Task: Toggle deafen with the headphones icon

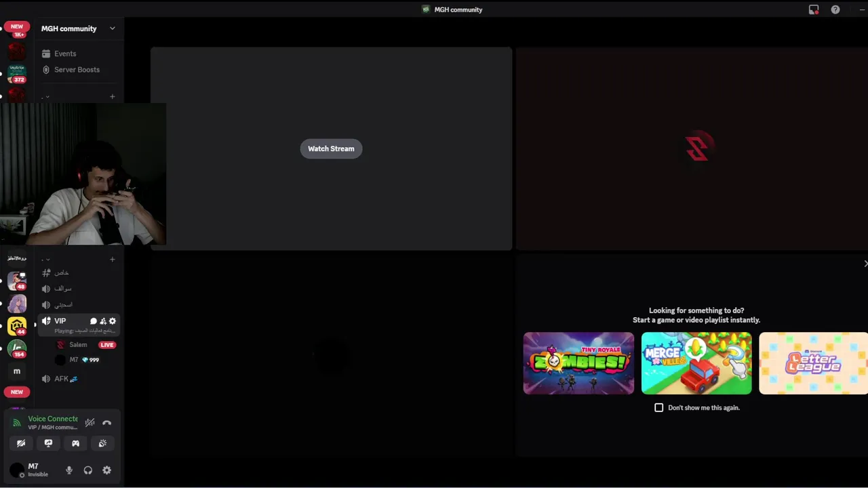Action: pos(87,470)
